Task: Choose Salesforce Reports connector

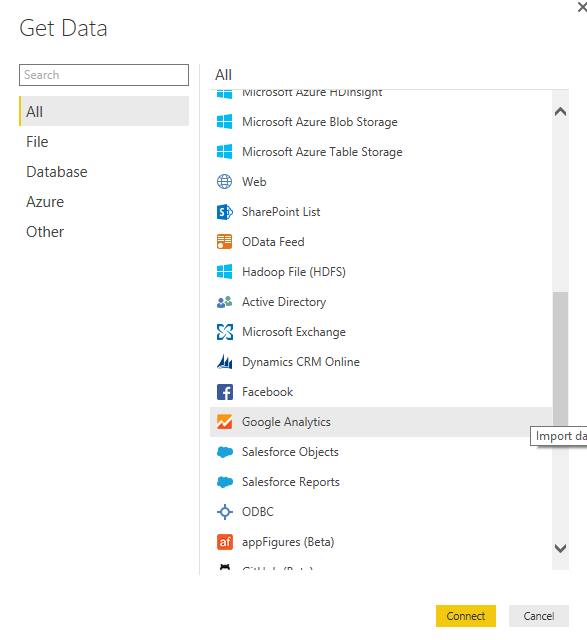Action: click(381, 482)
